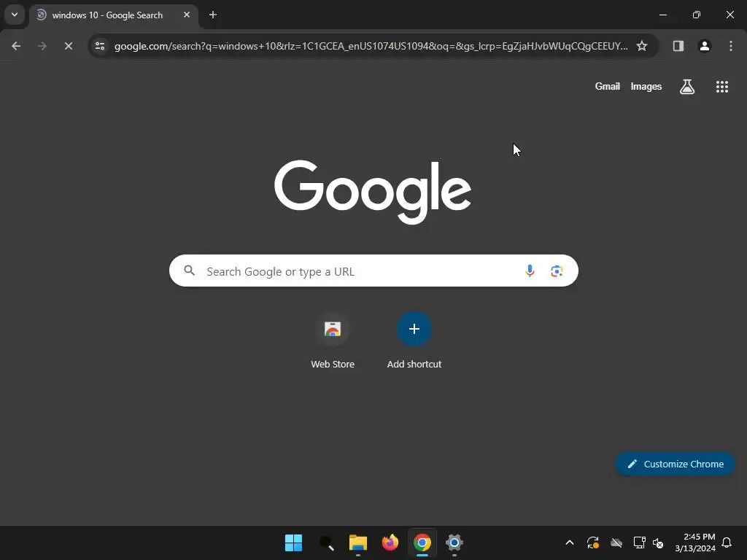This screenshot has width=747, height=560.
Task: Open Search Labs flask icon
Action: pos(686,87)
